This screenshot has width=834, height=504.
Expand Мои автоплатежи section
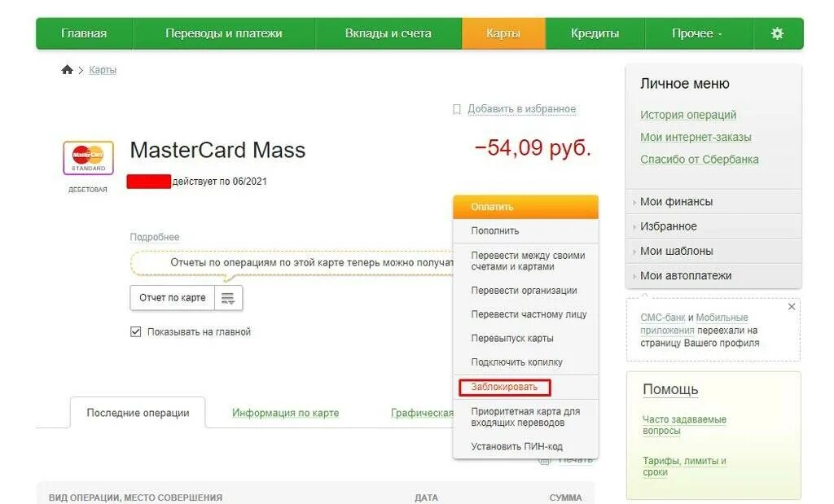tap(713, 275)
